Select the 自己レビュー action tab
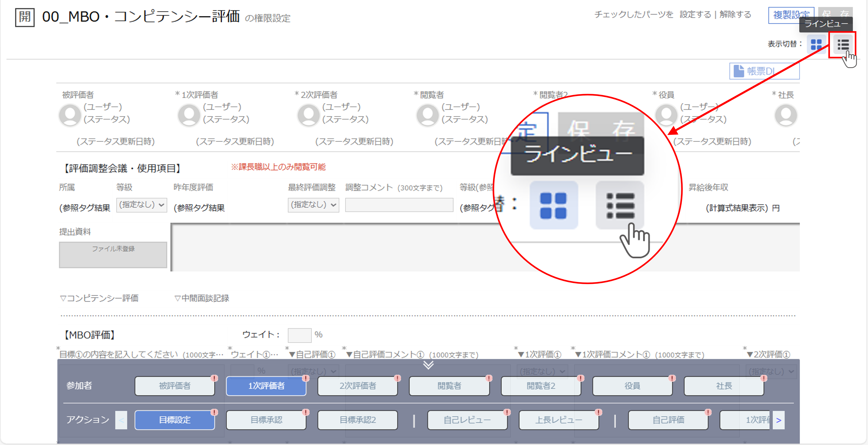Screen dimensions: 868x445 467,420
